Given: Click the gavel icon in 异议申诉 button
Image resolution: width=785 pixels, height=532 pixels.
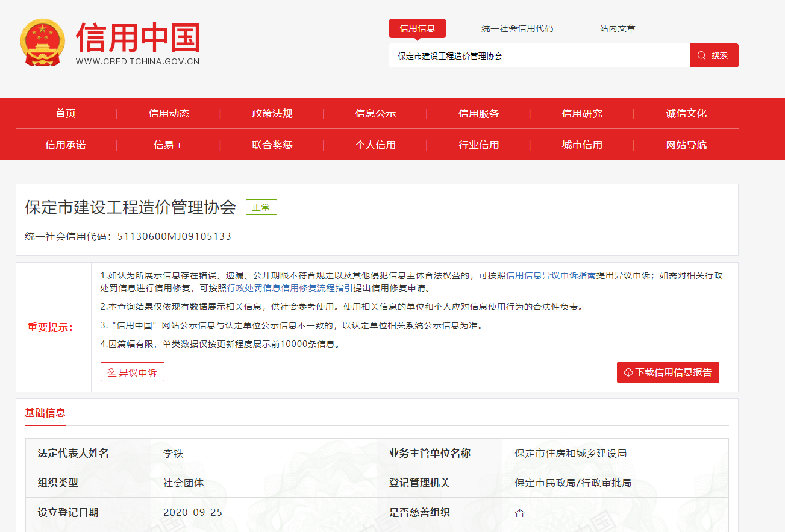Looking at the screenshot, I should (111, 372).
